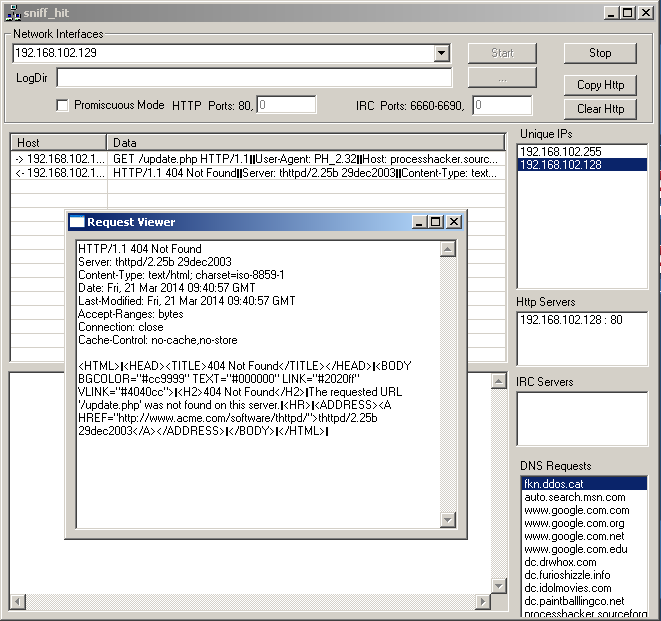Click the Host column header
The height and width of the screenshot is (621, 661).
tap(58, 143)
